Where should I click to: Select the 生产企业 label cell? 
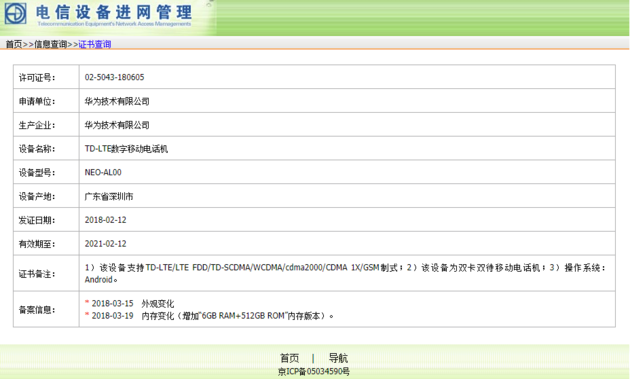tap(46, 124)
